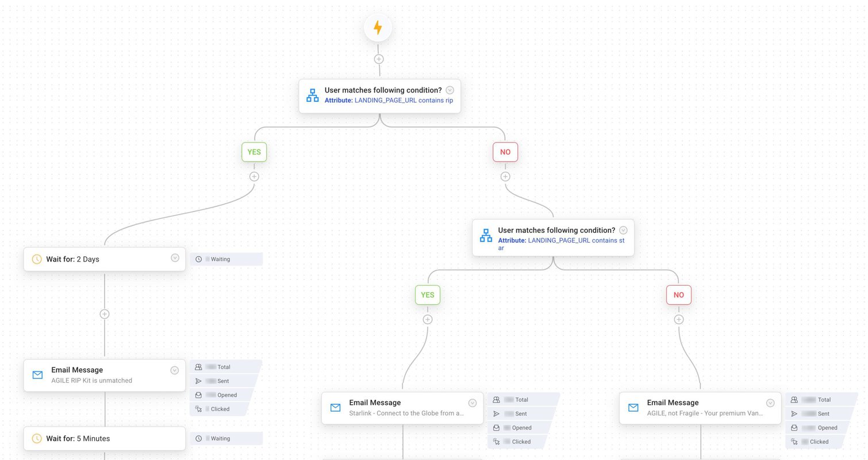Click the plus below Wait for 2 Days
Image resolution: width=868 pixels, height=460 pixels.
105,314
